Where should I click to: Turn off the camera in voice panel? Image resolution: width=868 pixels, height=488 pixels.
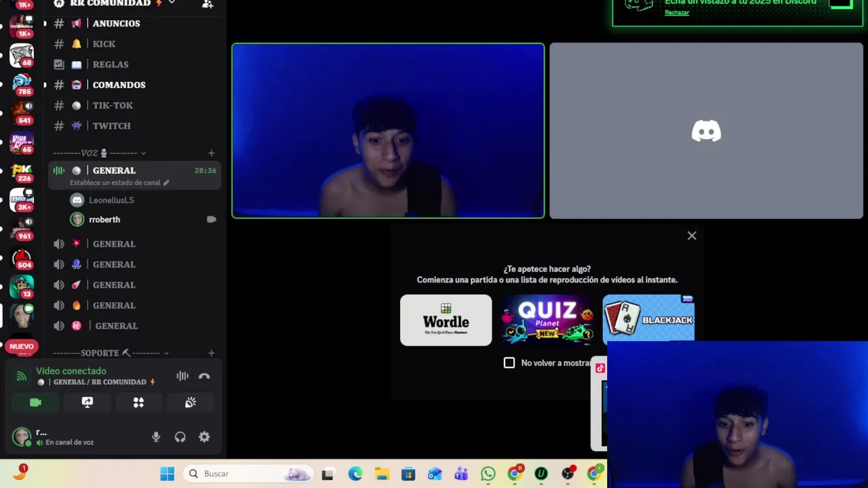(x=35, y=403)
